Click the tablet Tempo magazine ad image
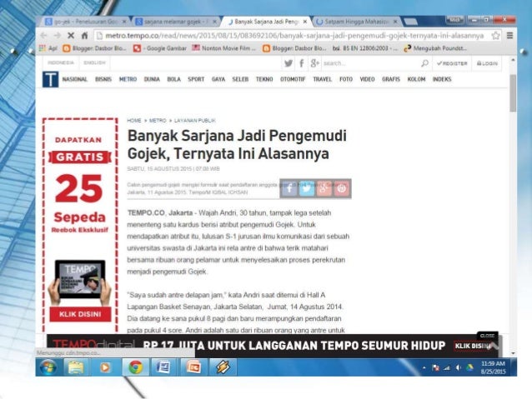The height and width of the screenshot is (399, 532). click(x=80, y=282)
